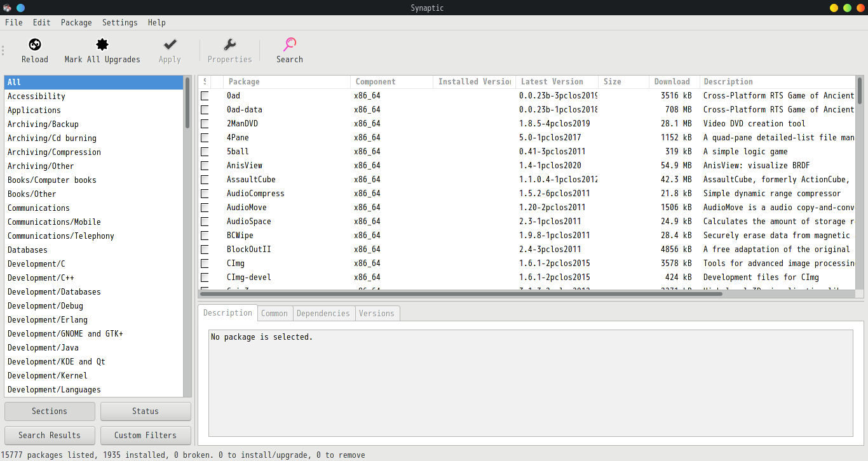Sort by Component column header
The image size is (868, 461).
391,82
